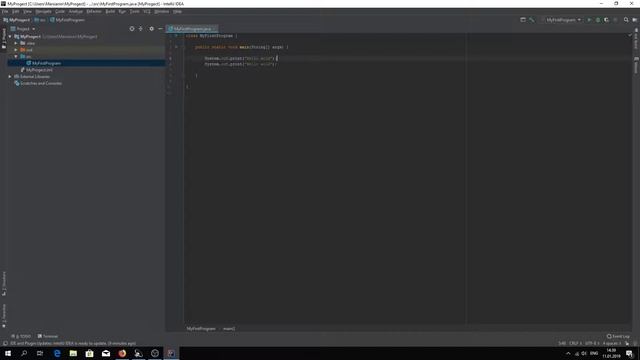Screen dimensions: 640x360
Task: Click the Build Project hammer icon
Action: click(x=532, y=20)
